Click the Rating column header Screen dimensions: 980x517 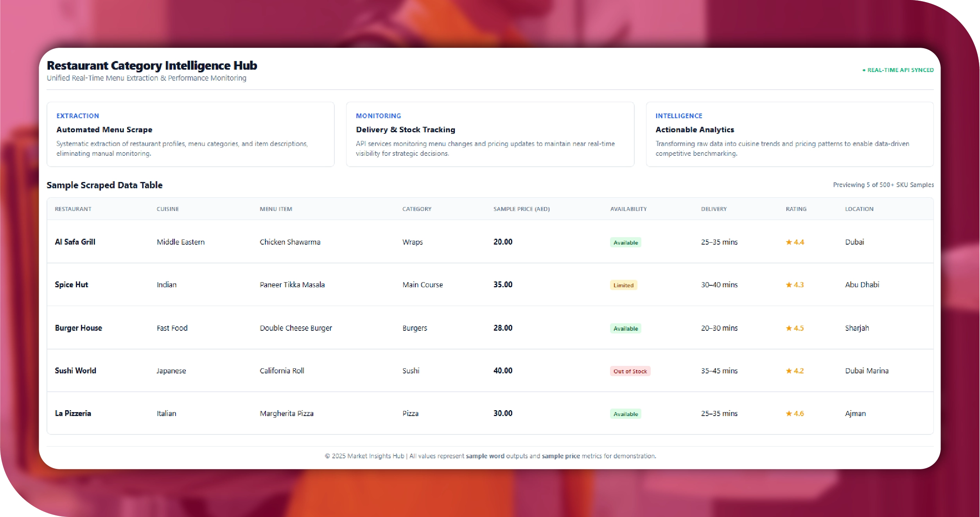point(796,209)
